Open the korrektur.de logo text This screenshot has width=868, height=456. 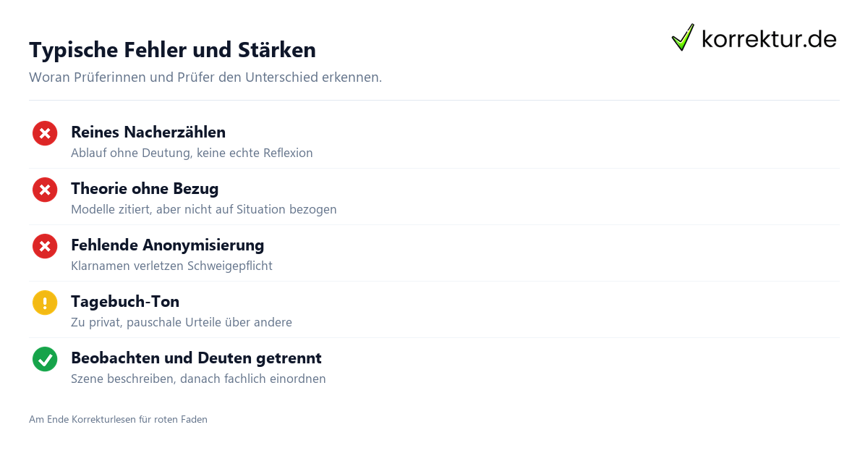click(769, 38)
